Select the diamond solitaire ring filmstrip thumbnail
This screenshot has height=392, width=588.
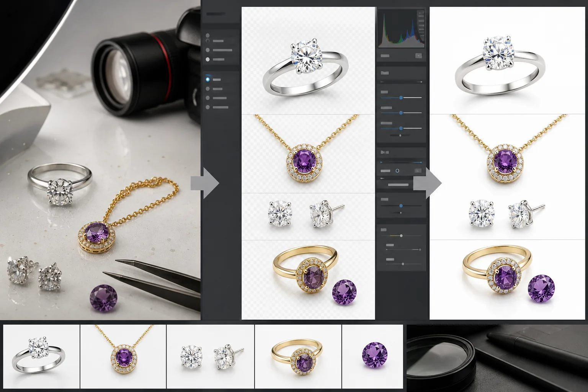[41, 356]
